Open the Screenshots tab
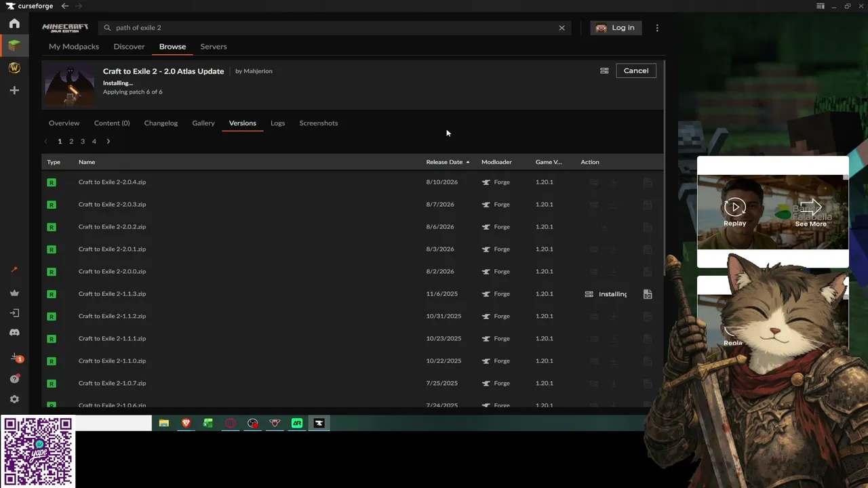This screenshot has height=488, width=868. point(319,123)
